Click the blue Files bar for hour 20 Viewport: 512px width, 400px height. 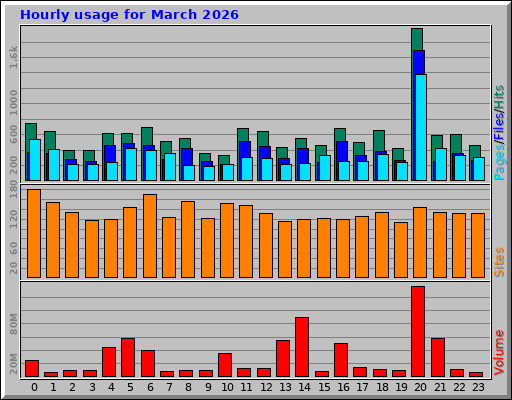coord(419,62)
